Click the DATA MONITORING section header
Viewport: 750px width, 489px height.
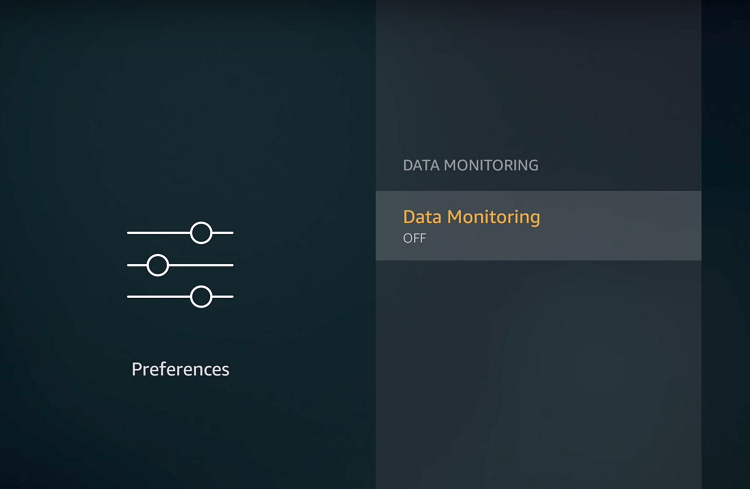471,165
